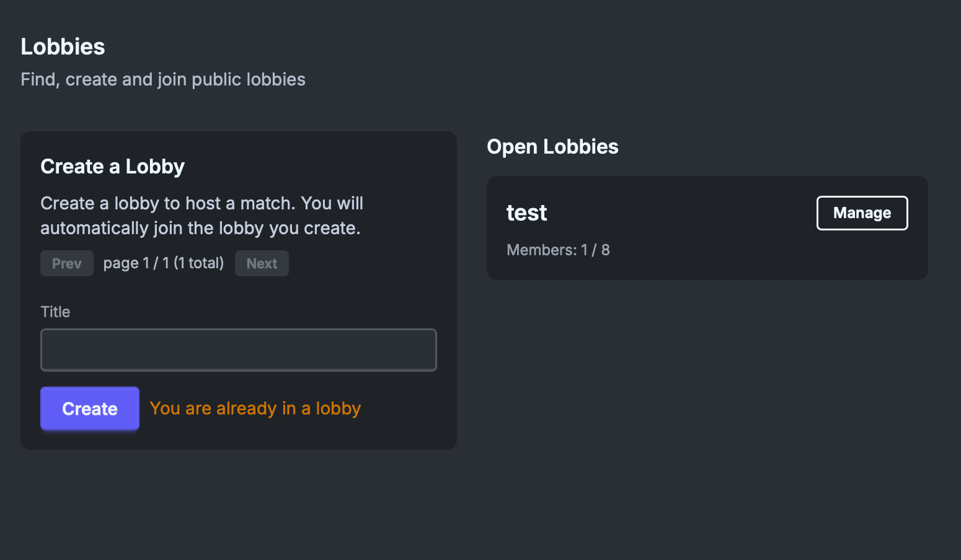Click the "Open Lobbies" heading
961x560 pixels.
click(x=552, y=147)
